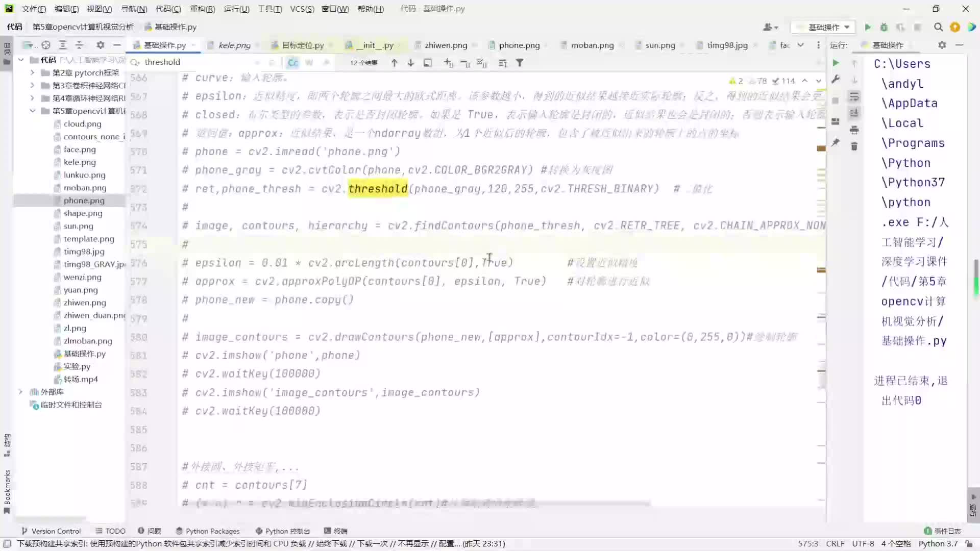
Task: Go to the previous search occurrence with the up arrow
Action: tap(394, 63)
